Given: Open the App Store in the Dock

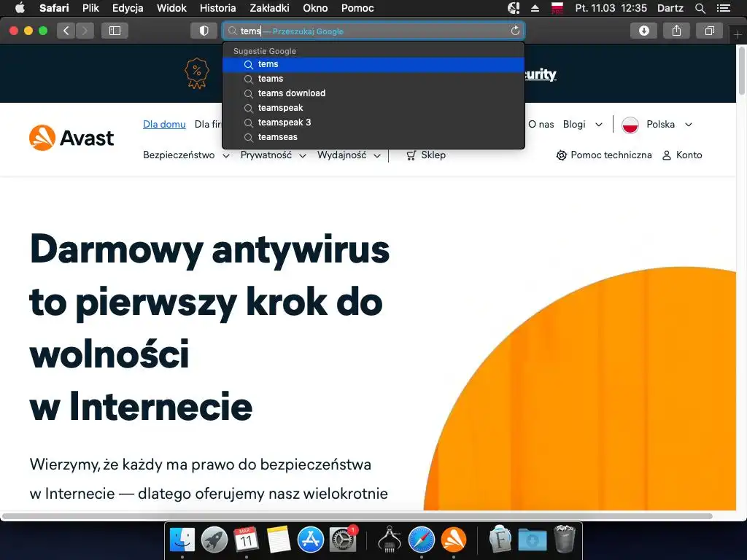Looking at the screenshot, I should click(311, 540).
